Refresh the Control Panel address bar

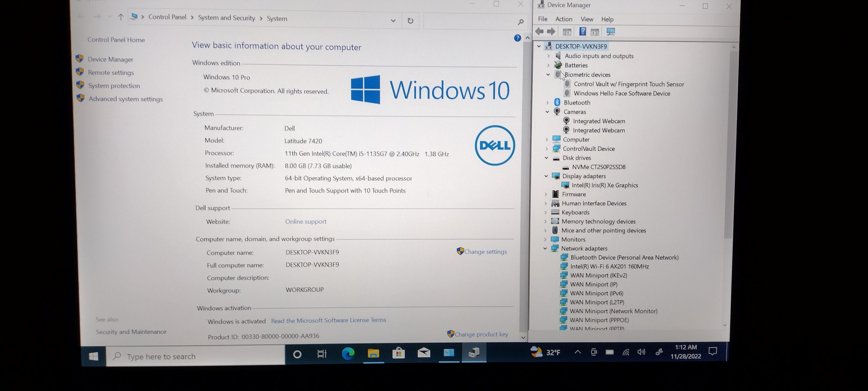tap(410, 21)
